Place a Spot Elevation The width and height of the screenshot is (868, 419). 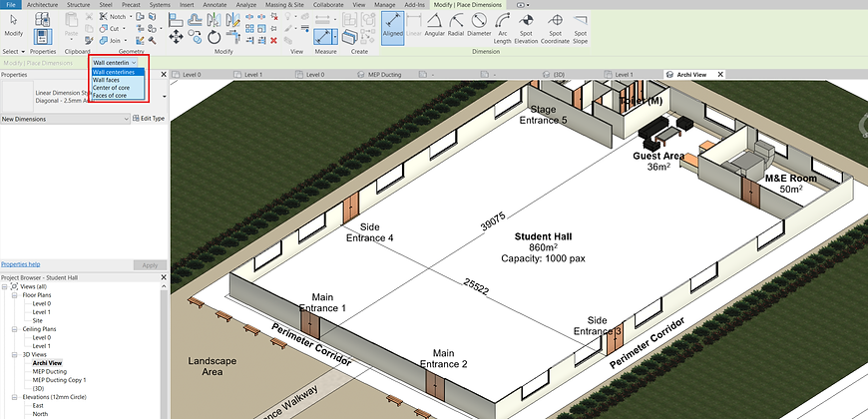tap(526, 27)
